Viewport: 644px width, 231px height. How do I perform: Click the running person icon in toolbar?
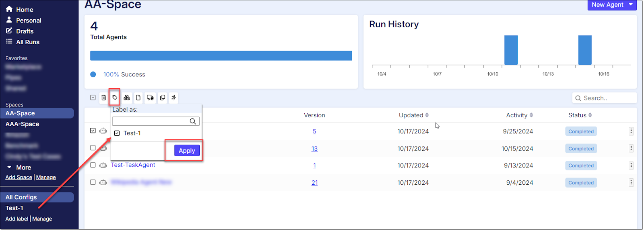click(173, 98)
